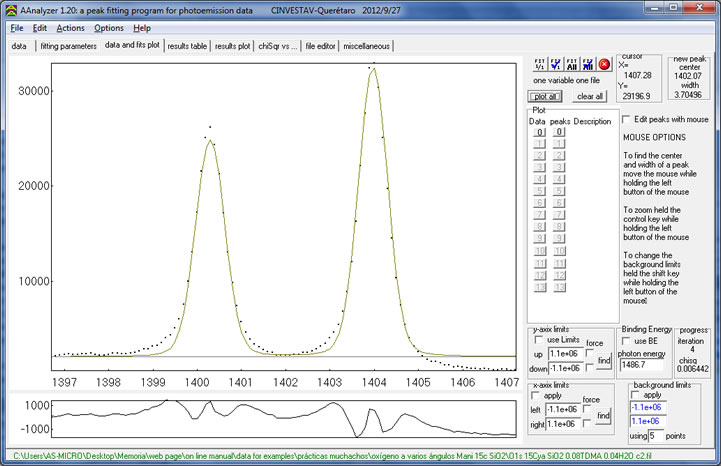Click the AAnalyzer app icon in title bar
The image size is (721, 466).
pos(10,8)
